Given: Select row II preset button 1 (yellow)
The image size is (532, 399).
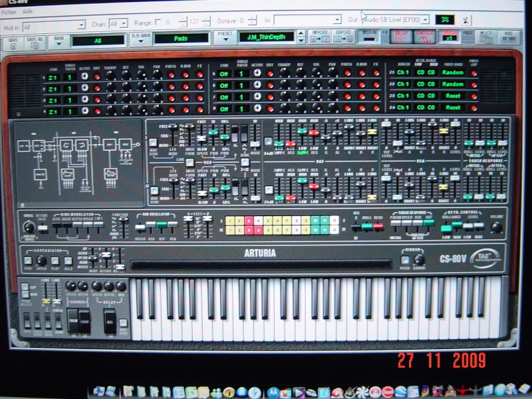Looking at the screenshot, I should click(230, 230).
